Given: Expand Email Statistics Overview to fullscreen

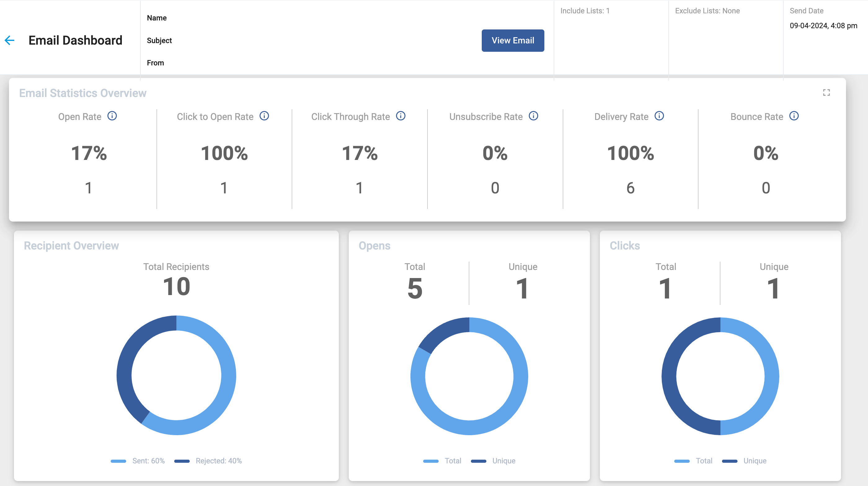Looking at the screenshot, I should point(826,93).
